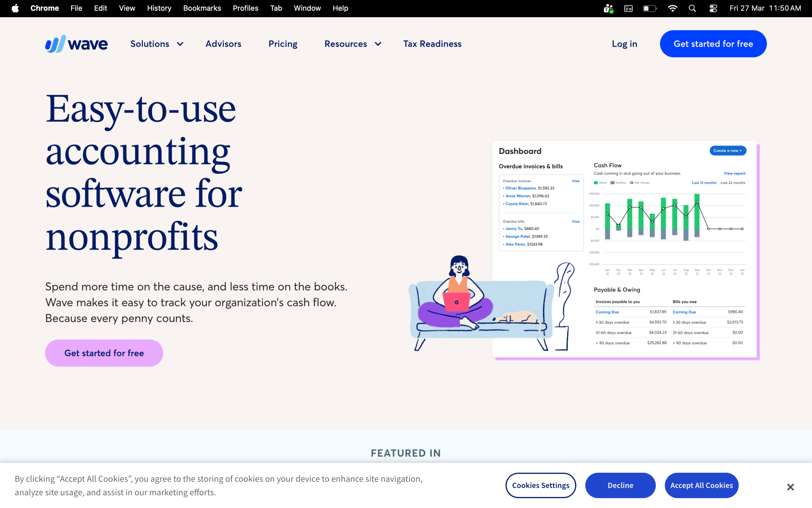Click Coming Due under Bills you owe

(x=684, y=312)
